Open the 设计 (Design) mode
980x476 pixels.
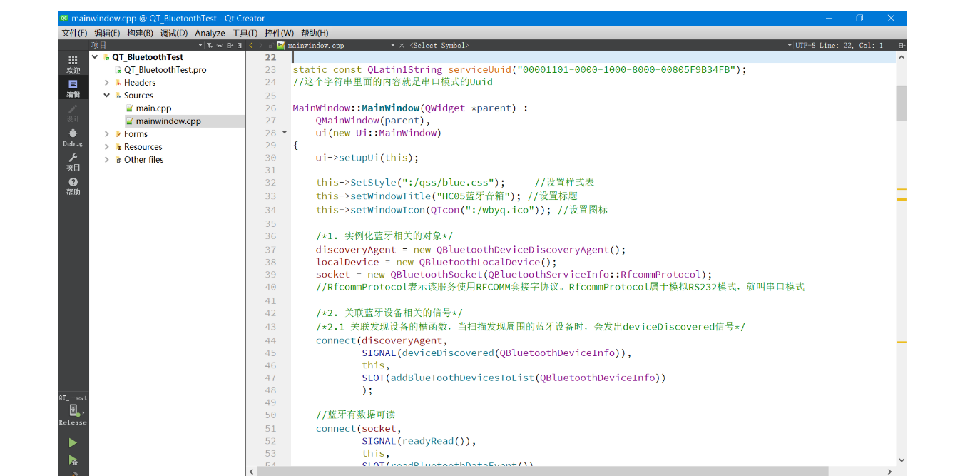click(x=73, y=112)
